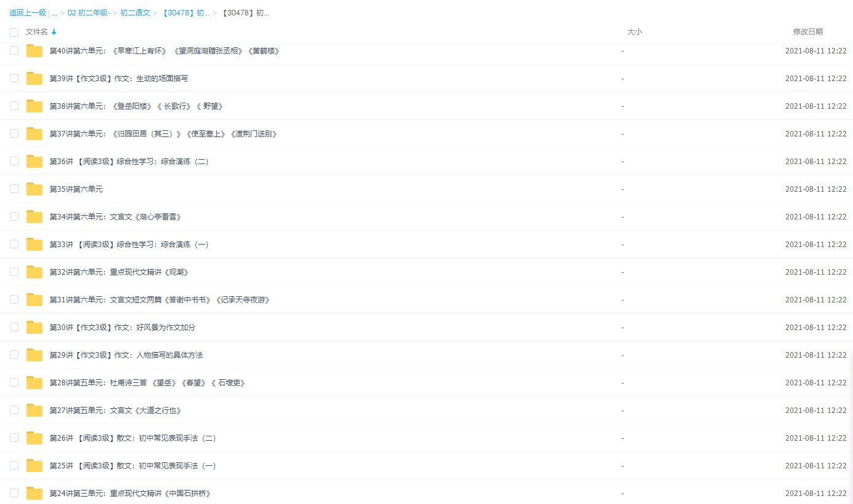853x504 pixels.
Task: Check the box for 第38讲《登岳阳楼》folder
Action: [x=14, y=106]
